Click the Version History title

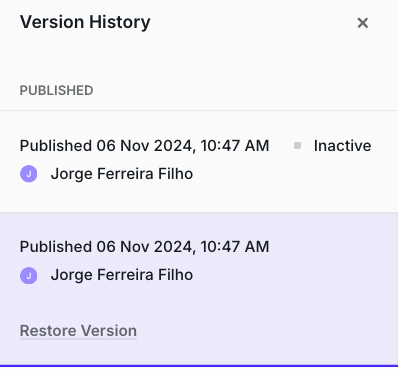pyautogui.click(x=85, y=22)
